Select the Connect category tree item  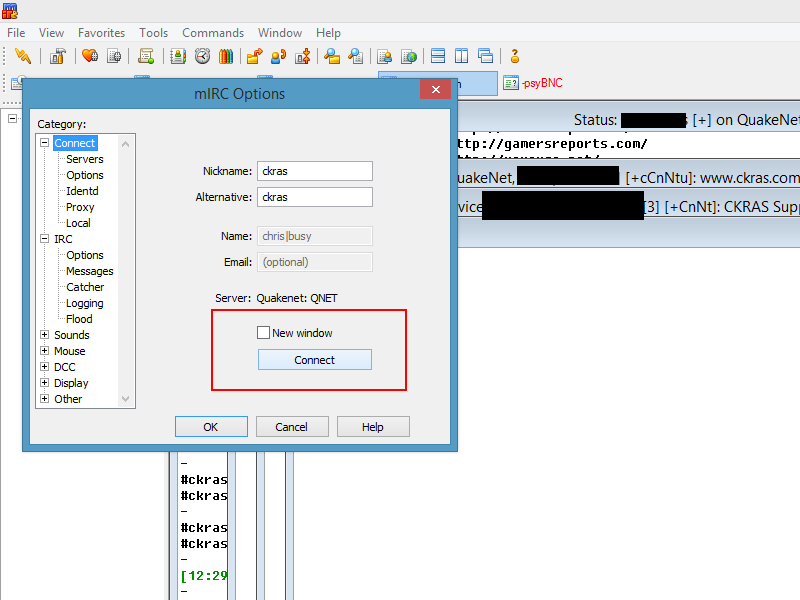(74, 143)
